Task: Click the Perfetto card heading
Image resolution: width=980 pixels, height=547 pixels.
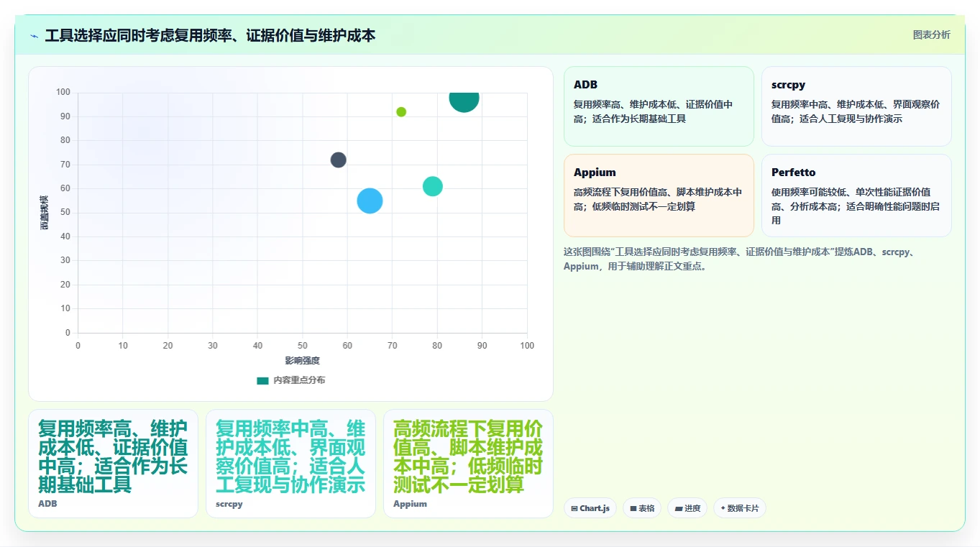Action: [x=793, y=173]
